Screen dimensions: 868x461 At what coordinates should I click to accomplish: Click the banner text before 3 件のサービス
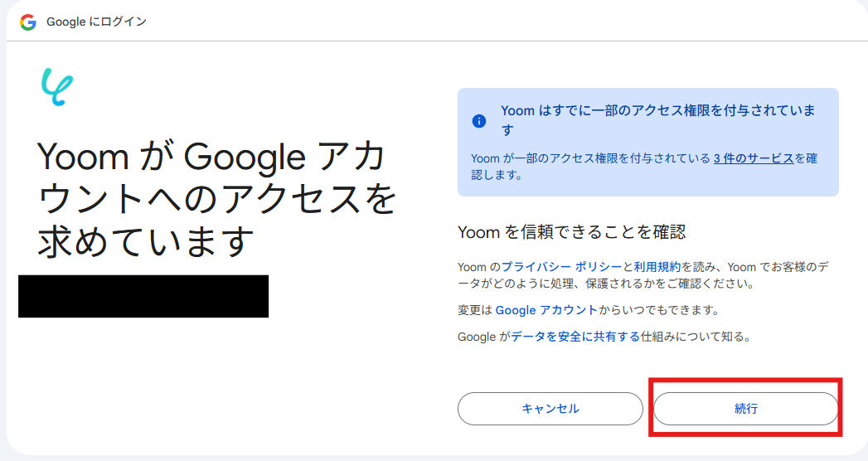click(589, 158)
